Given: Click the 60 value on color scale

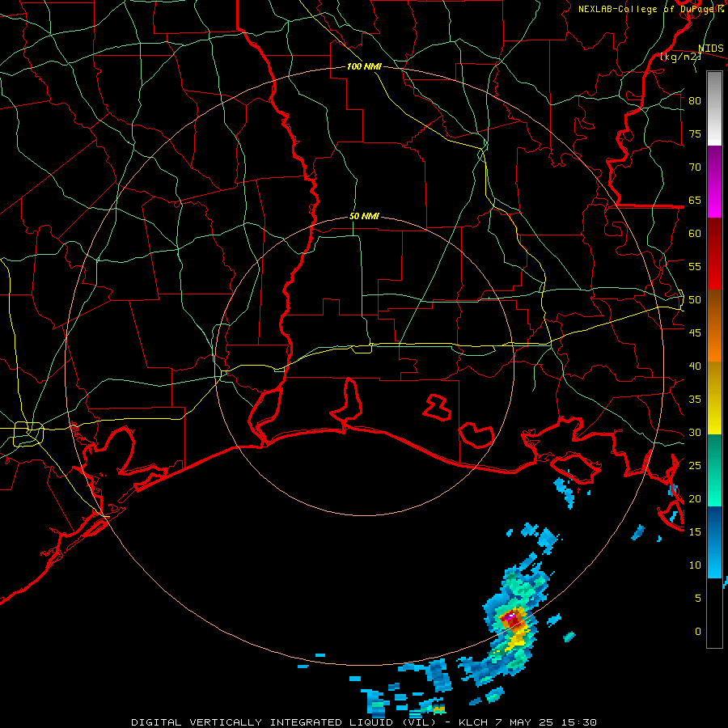Looking at the screenshot, I should tap(695, 234).
